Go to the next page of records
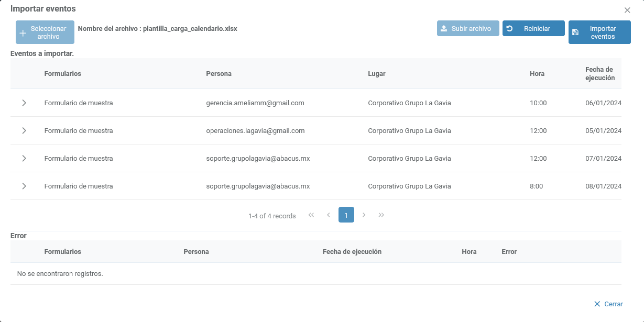Image resolution: width=644 pixels, height=322 pixels. coord(364,215)
